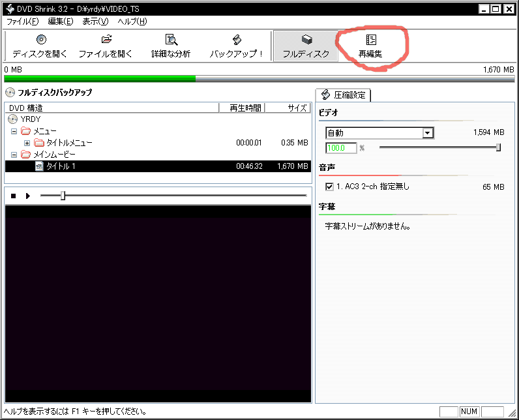Click the メニュー folder icon
The image size is (519, 420).
(x=25, y=131)
